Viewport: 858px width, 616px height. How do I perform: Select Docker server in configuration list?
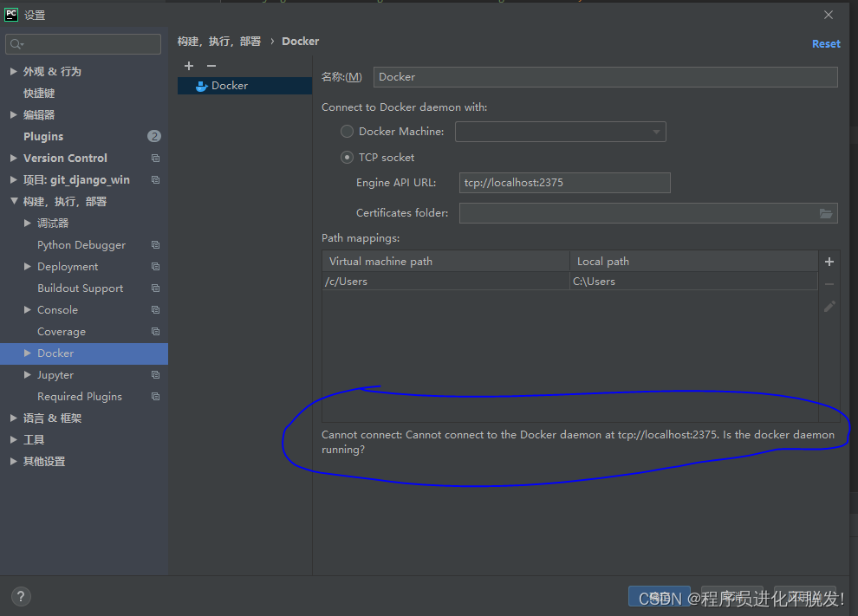pyautogui.click(x=229, y=86)
